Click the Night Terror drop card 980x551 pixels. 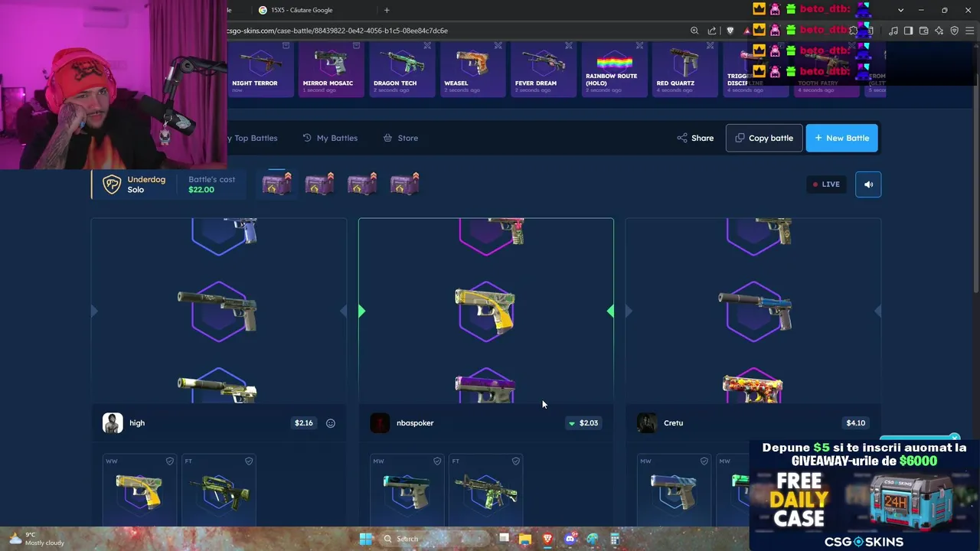[x=260, y=69]
